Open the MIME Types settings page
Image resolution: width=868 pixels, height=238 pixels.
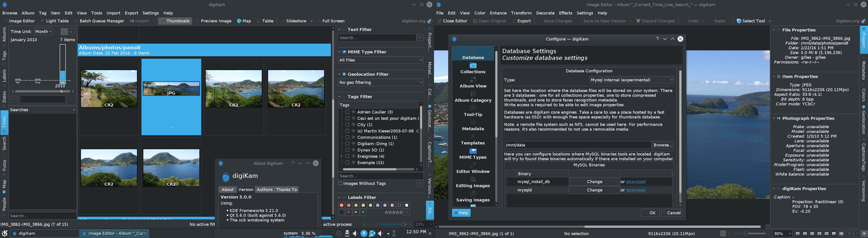473,154
